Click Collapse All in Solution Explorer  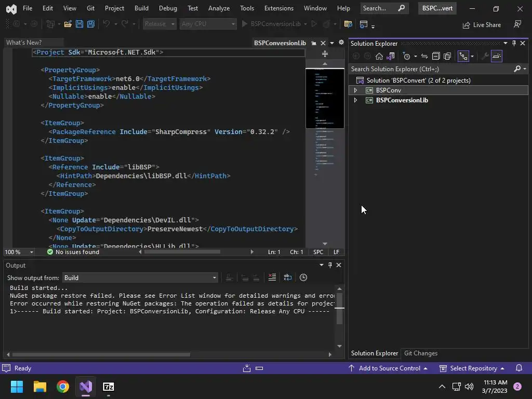click(436, 56)
